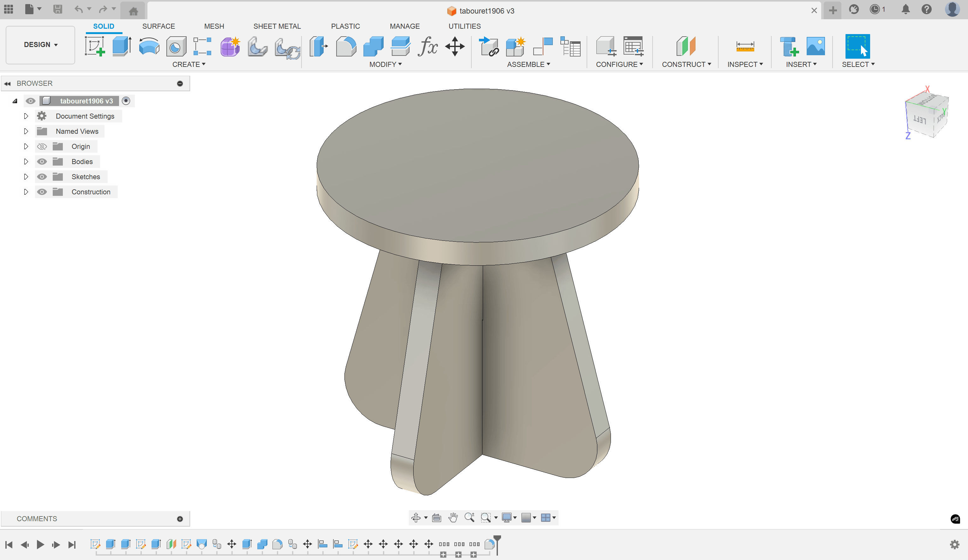Viewport: 968px width, 560px height.
Task: Open the SHEET METAL tab
Action: pos(277,26)
